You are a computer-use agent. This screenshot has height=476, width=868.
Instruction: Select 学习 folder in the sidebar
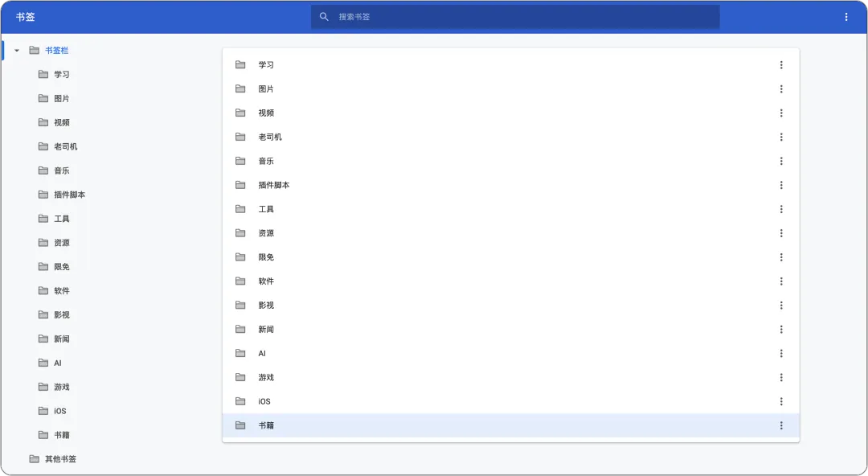[61, 74]
